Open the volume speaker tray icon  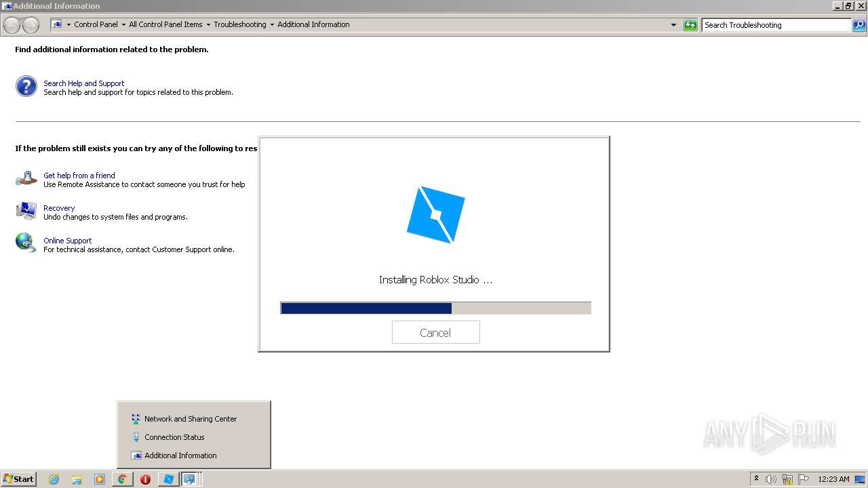771,479
